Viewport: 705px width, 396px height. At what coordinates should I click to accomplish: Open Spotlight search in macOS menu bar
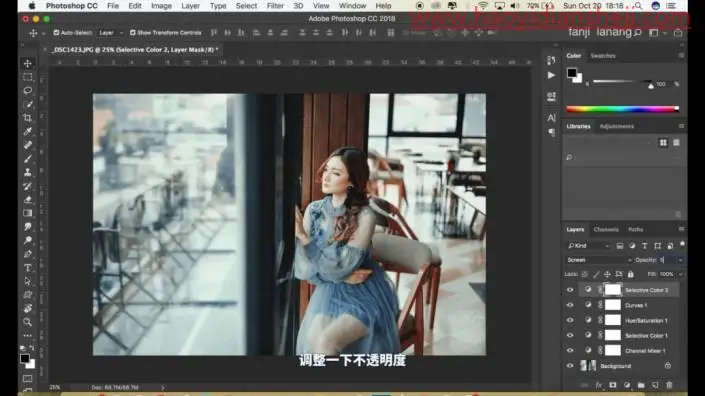(x=638, y=6)
